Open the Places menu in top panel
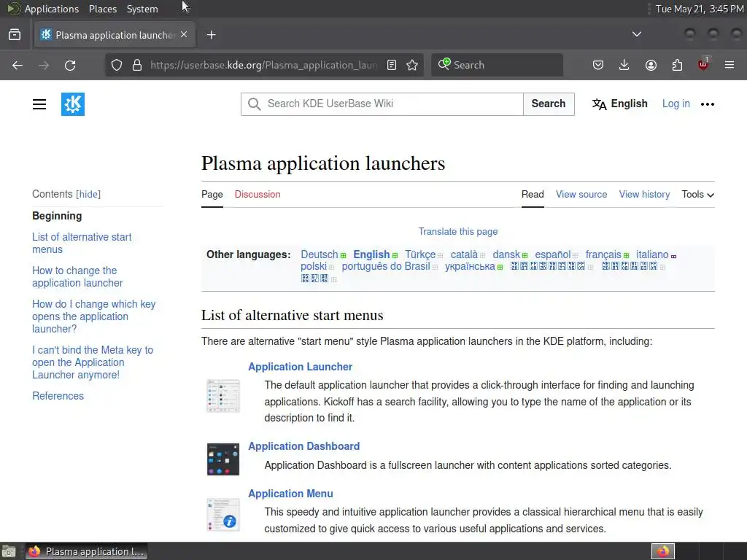747x560 pixels. pos(103,9)
